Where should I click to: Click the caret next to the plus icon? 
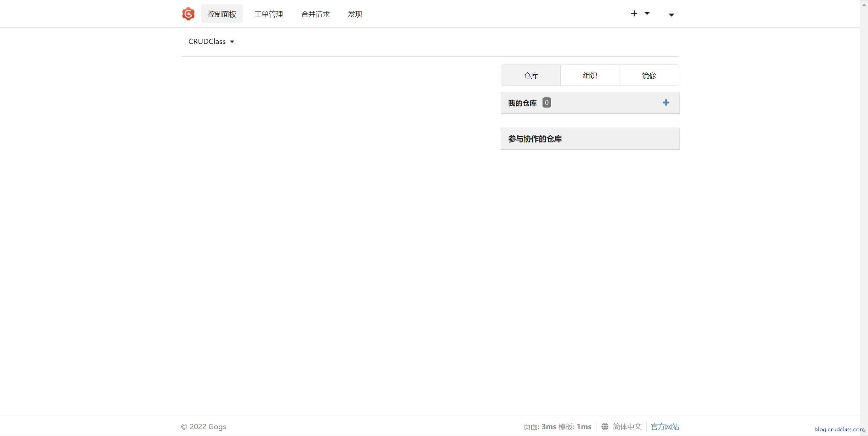647,14
